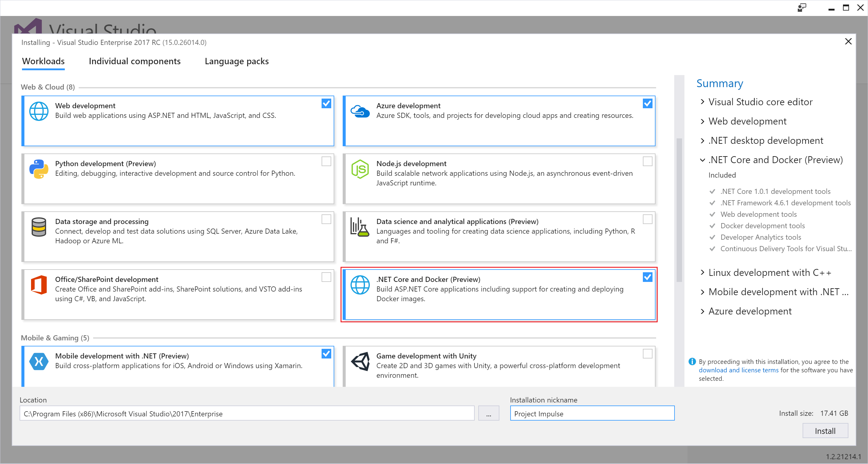Click the Office/SharePoint logo icon
This screenshot has height=464, width=868.
pos(39,285)
